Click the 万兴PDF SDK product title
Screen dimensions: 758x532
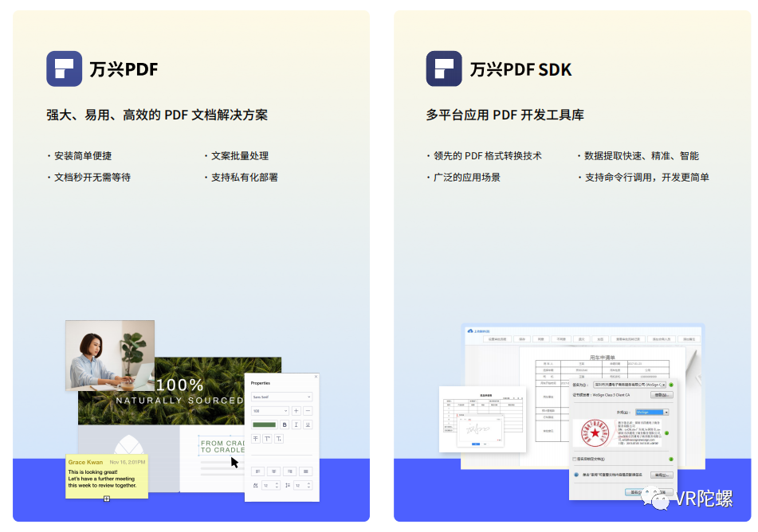[521, 69]
